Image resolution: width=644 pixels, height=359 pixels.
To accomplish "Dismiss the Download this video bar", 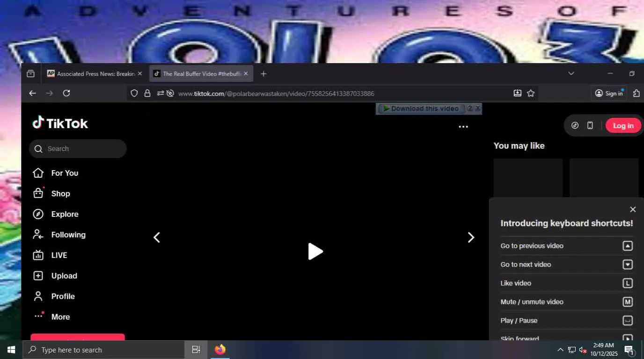I will pos(478,108).
